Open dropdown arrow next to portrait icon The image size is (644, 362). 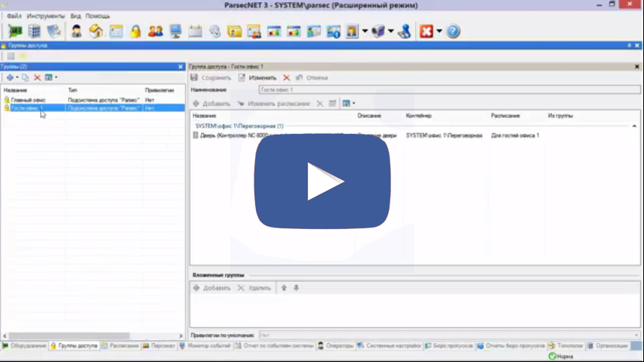[365, 31]
